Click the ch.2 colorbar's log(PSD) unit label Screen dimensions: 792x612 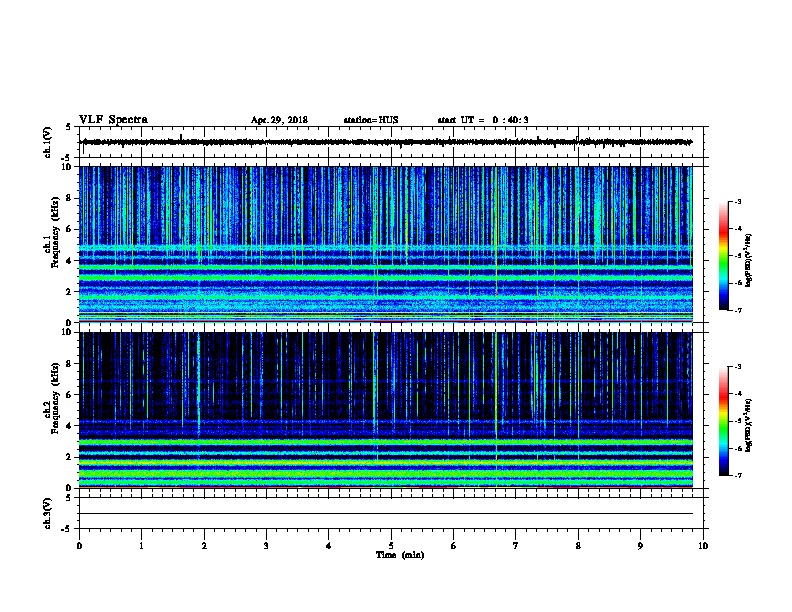(748, 426)
